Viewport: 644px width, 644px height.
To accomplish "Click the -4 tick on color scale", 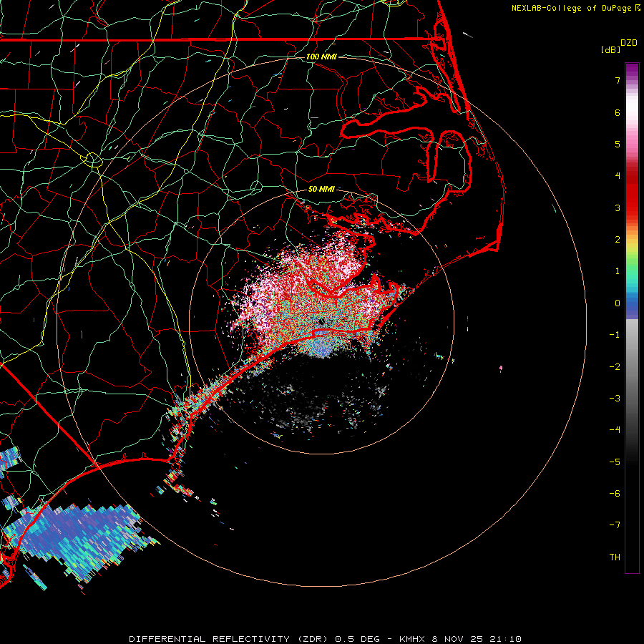I will point(615,430).
